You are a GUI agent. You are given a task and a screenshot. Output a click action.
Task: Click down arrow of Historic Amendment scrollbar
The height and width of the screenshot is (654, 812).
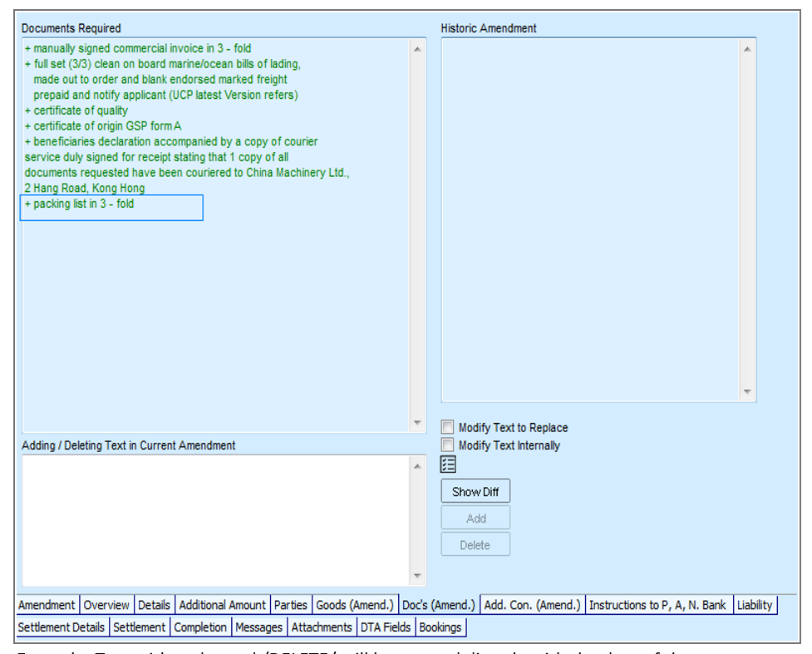(x=747, y=391)
